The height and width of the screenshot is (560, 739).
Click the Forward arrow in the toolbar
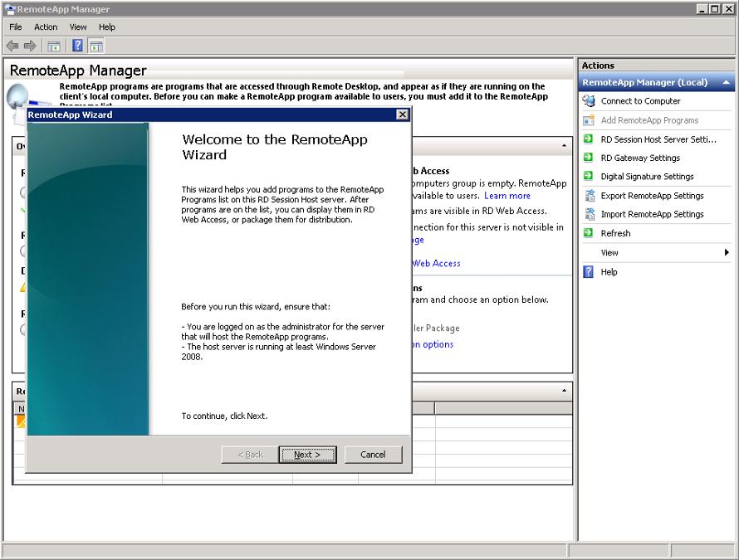(x=30, y=46)
